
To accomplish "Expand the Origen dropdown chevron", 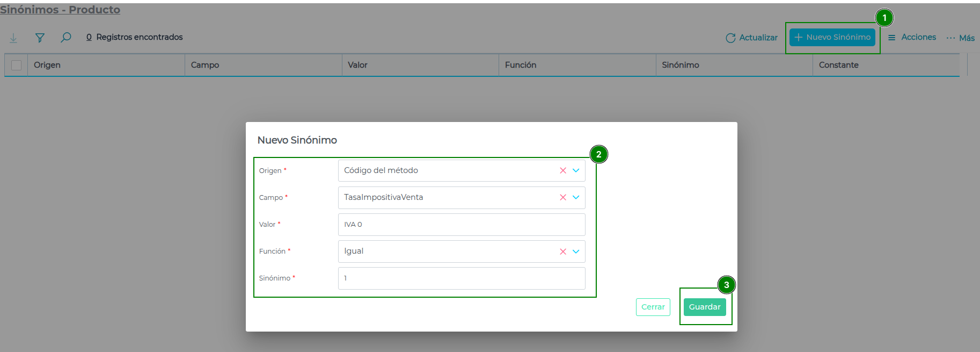I will 576,170.
